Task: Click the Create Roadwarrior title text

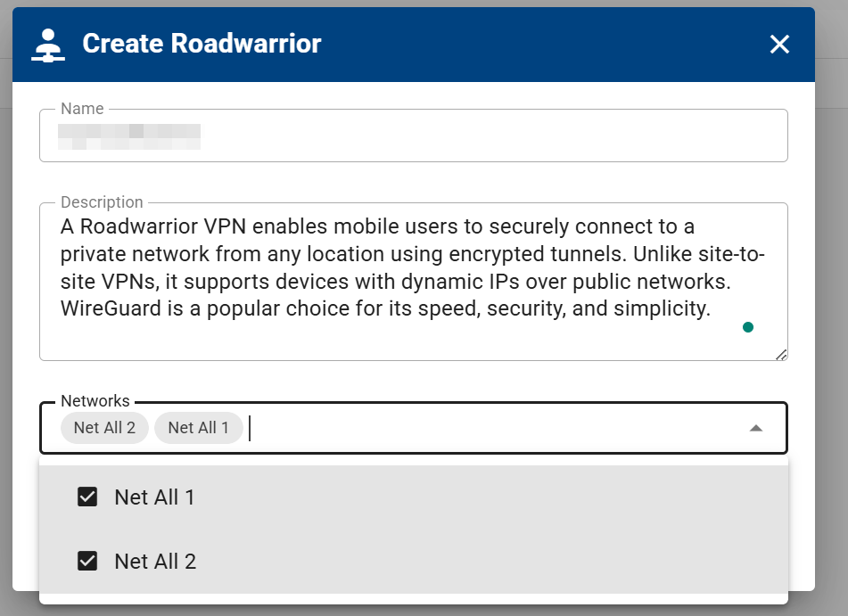Action: pos(201,44)
